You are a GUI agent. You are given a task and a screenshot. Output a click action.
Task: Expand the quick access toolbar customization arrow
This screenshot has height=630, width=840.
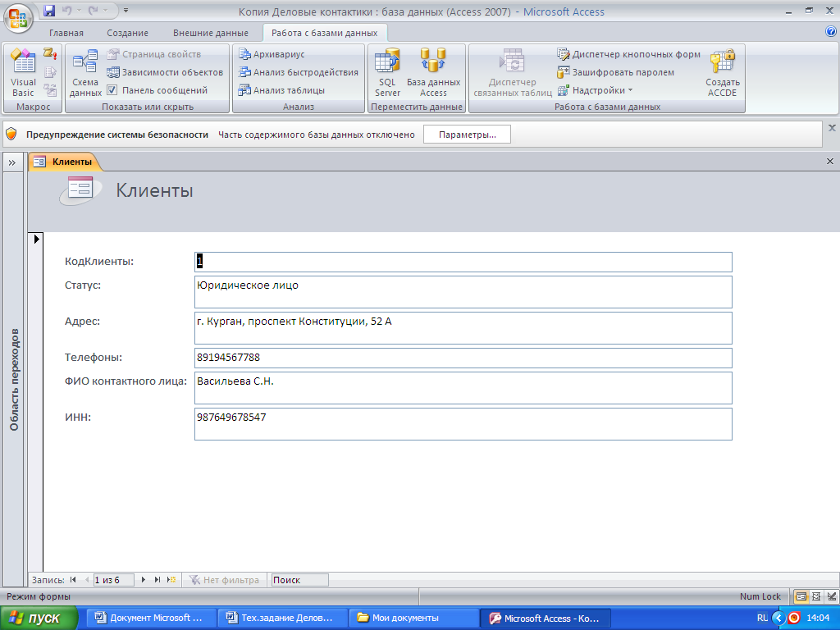coord(126,10)
